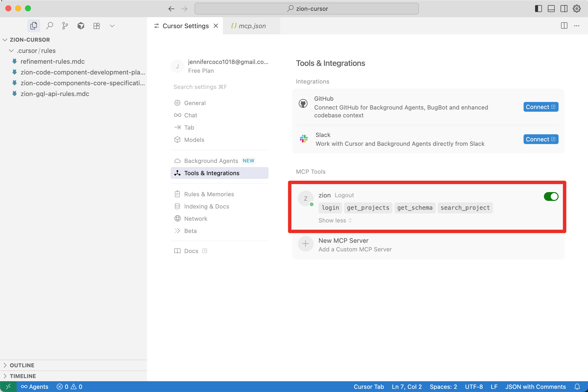Image resolution: width=588 pixels, height=392 pixels.
Task: Collapse the .cursor/rules folder
Action: pyautogui.click(x=73, y=51)
